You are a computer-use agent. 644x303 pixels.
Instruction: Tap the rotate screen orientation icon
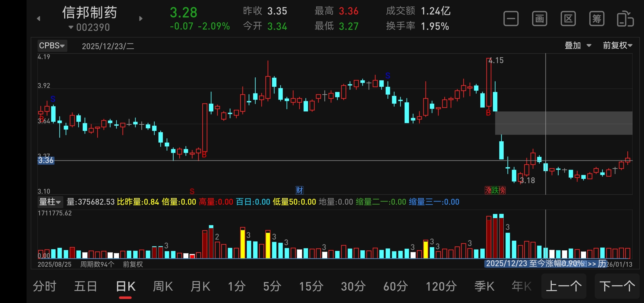point(625,19)
